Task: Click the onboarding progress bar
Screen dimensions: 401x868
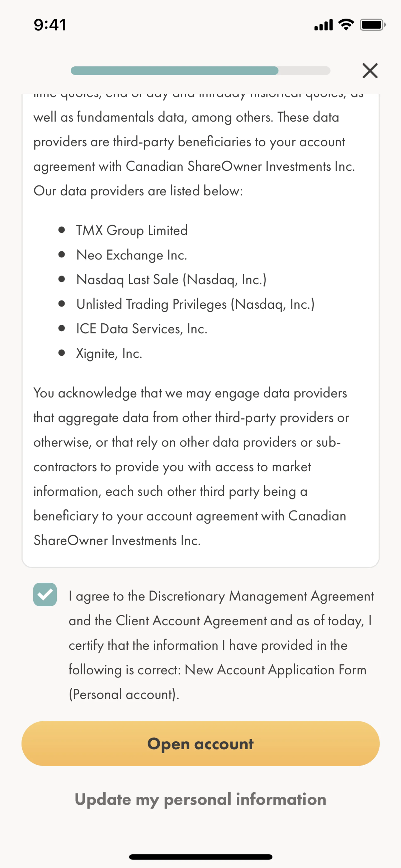Action: click(200, 71)
